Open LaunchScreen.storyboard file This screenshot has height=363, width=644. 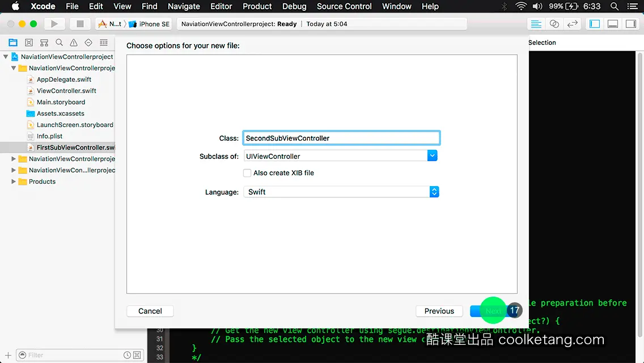[x=75, y=125]
